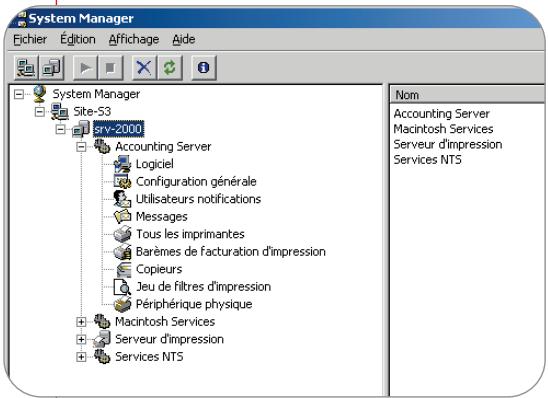Viewport: 548px width, 398px height.
Task: Click the System Manager title bar icon
Action: [22, 19]
